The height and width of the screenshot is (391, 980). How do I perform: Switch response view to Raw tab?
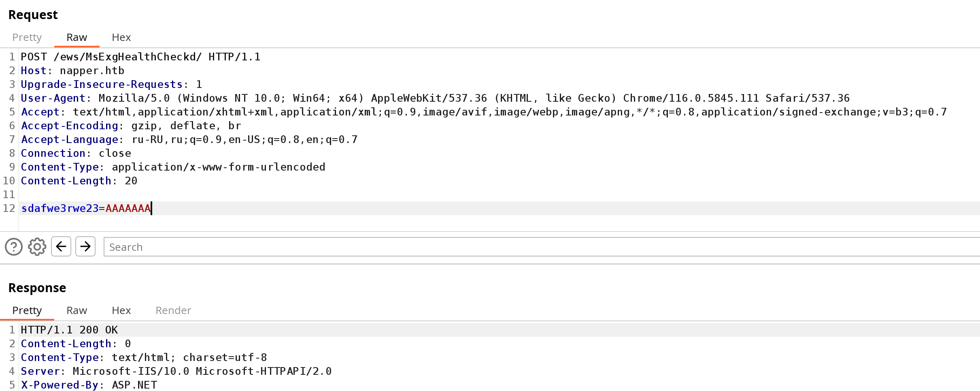pyautogui.click(x=77, y=310)
